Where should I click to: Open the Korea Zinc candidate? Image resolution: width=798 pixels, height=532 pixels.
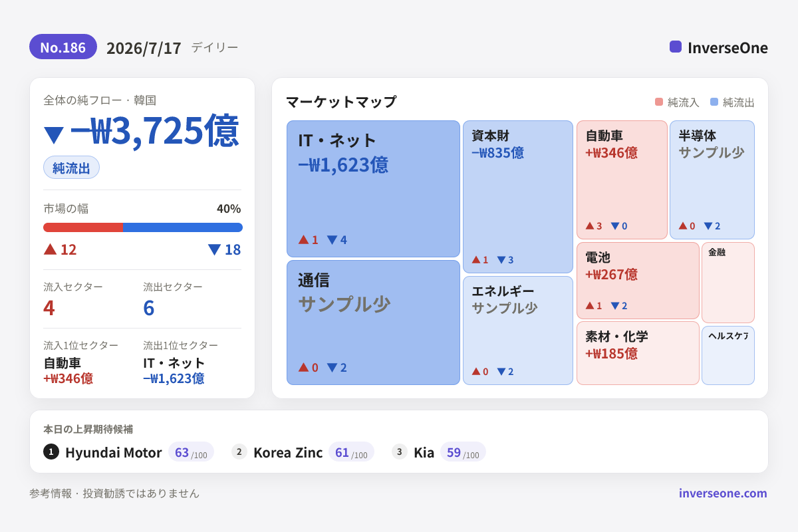(x=288, y=452)
